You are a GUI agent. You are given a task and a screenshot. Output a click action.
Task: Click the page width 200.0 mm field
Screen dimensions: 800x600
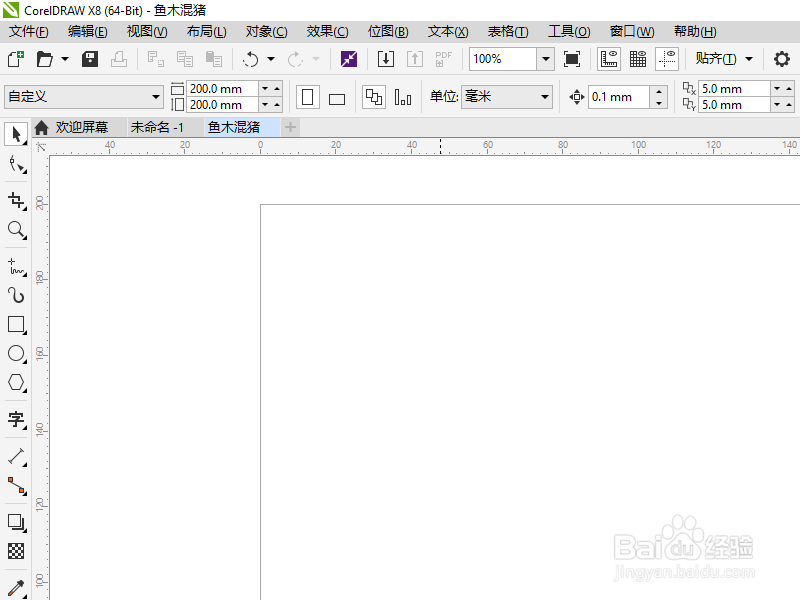coord(222,89)
